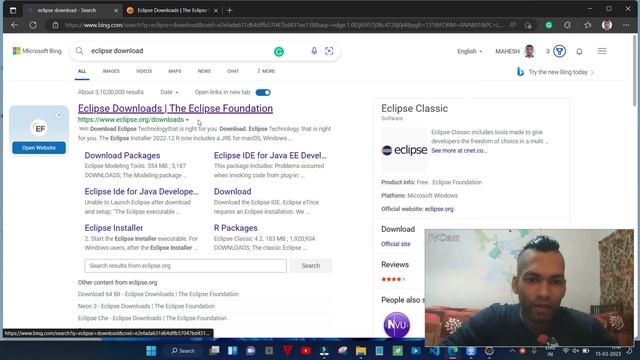Dismiss the EF website card
The width and height of the screenshot is (640, 360).
[59, 116]
